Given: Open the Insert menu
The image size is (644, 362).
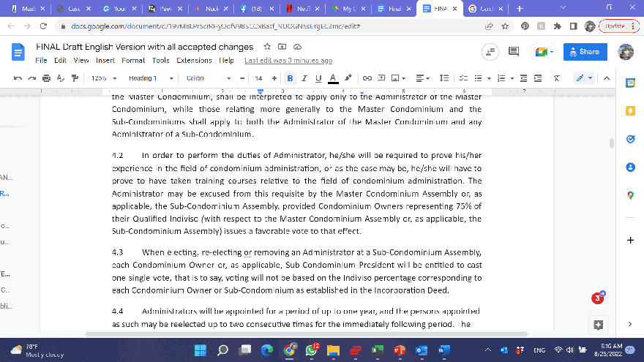Looking at the screenshot, I should click(105, 61).
